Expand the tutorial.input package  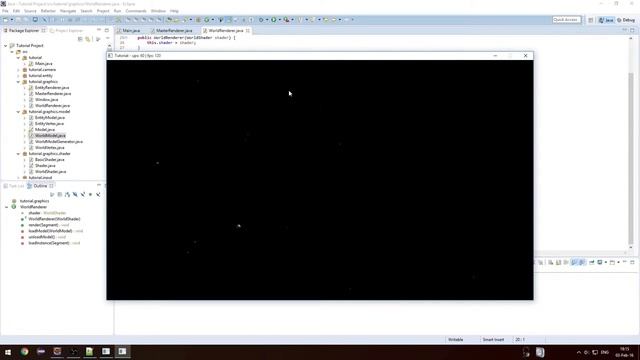tap(18, 178)
